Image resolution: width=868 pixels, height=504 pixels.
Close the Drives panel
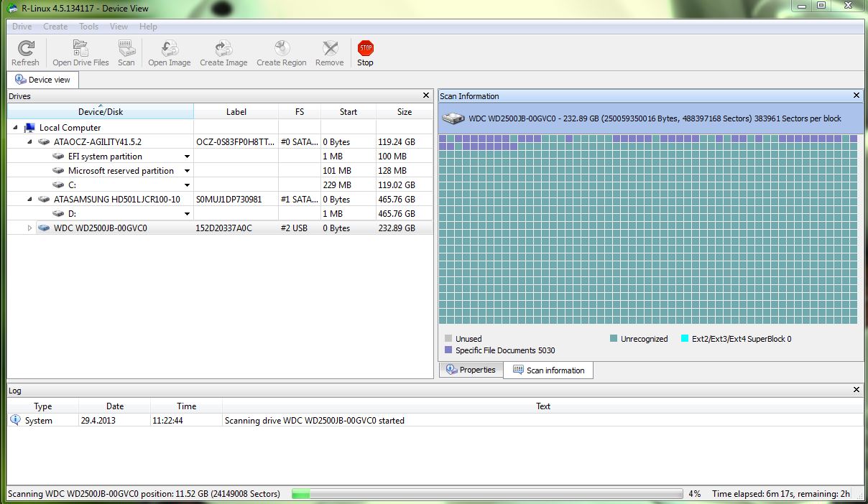(426, 95)
